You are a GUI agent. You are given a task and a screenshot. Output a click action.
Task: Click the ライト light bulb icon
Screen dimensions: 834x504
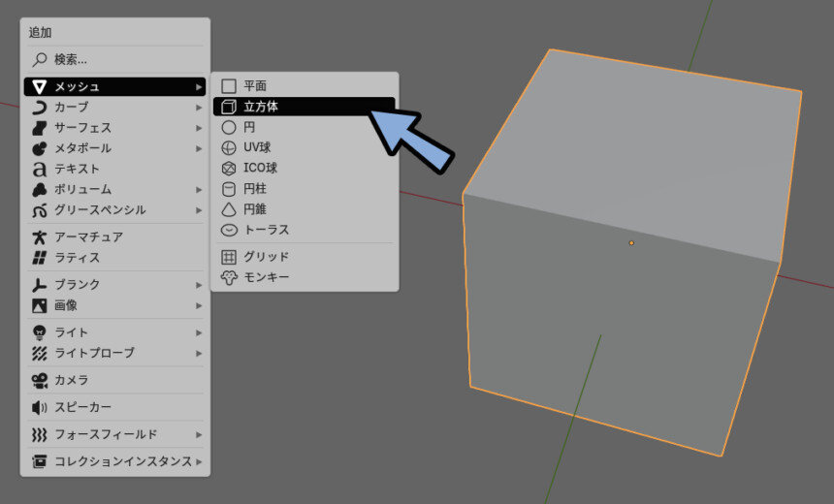point(40,332)
